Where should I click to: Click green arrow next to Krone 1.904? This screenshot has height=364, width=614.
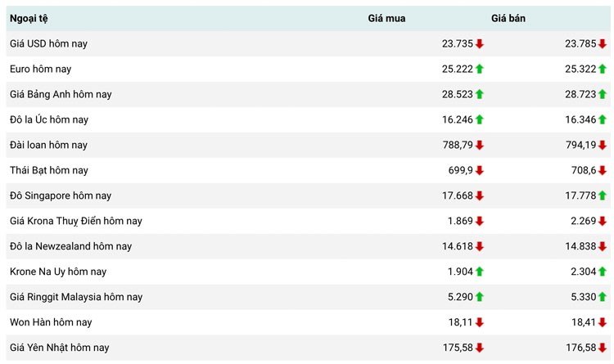(x=480, y=272)
